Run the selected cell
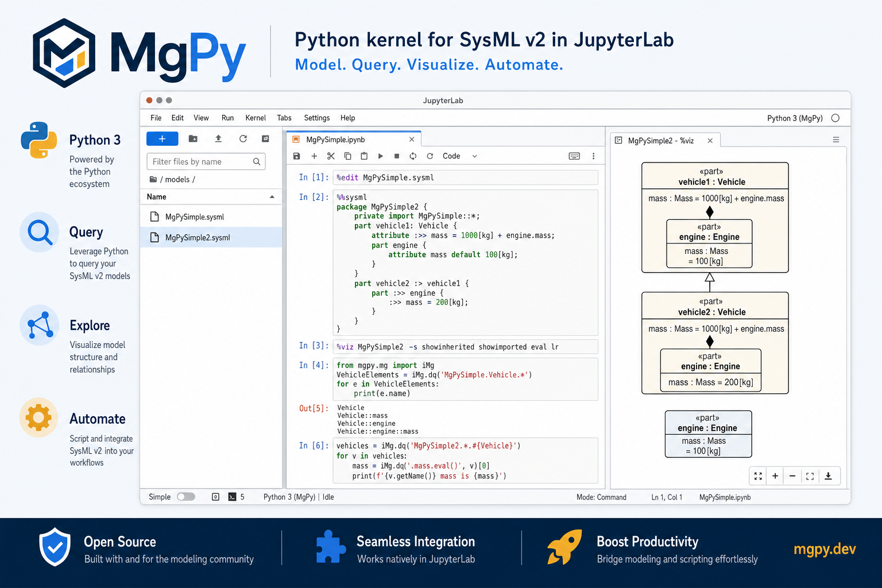 click(x=380, y=156)
